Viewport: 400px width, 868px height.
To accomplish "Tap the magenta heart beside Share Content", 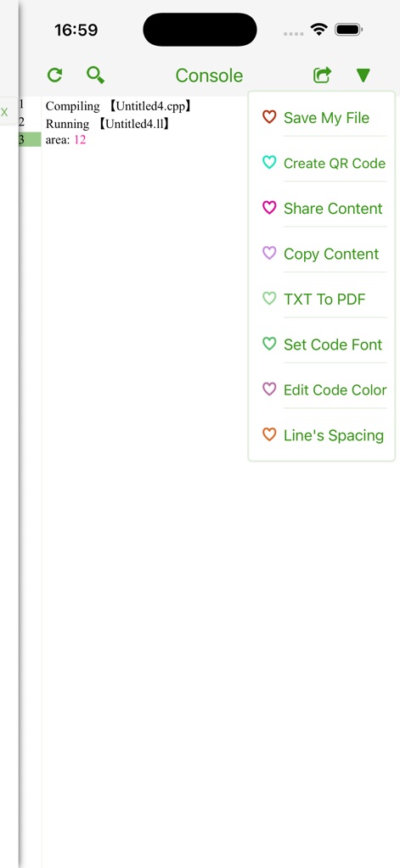I will click(x=268, y=208).
